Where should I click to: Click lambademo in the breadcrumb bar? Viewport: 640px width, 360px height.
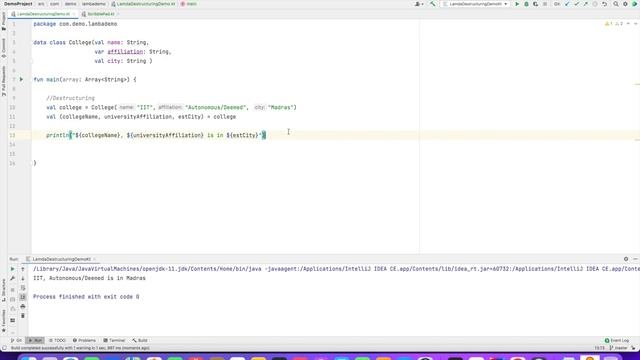[93, 4]
